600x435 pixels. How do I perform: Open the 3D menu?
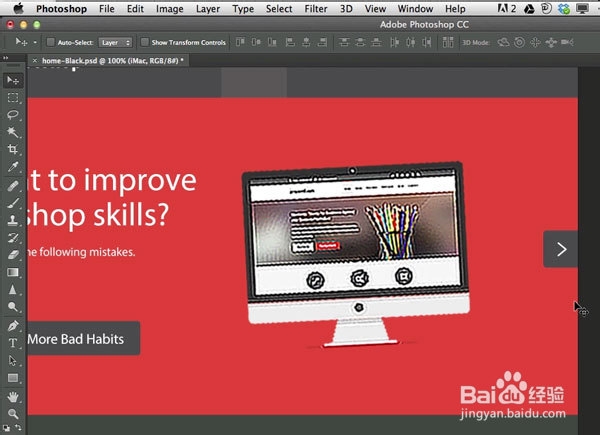pos(346,8)
